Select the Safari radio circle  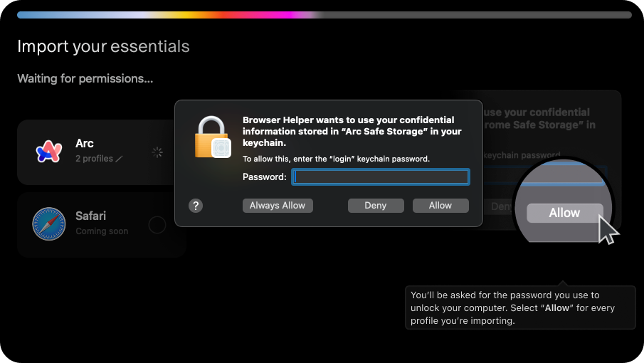[x=157, y=225]
